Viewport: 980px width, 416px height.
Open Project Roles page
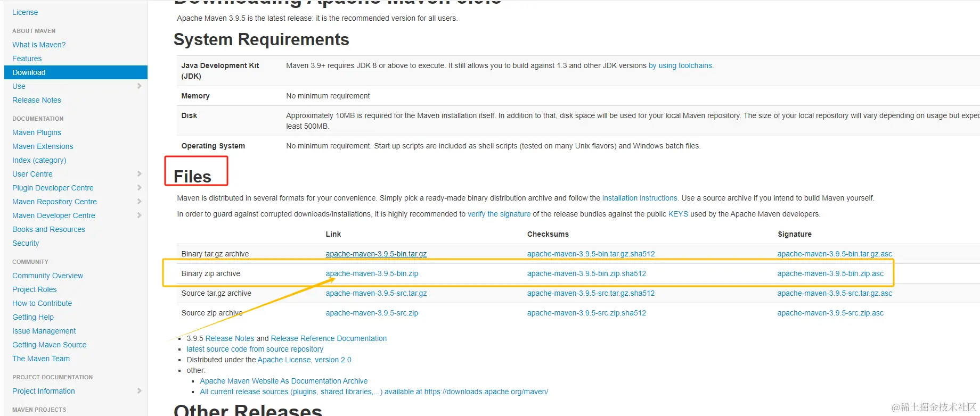coord(34,289)
